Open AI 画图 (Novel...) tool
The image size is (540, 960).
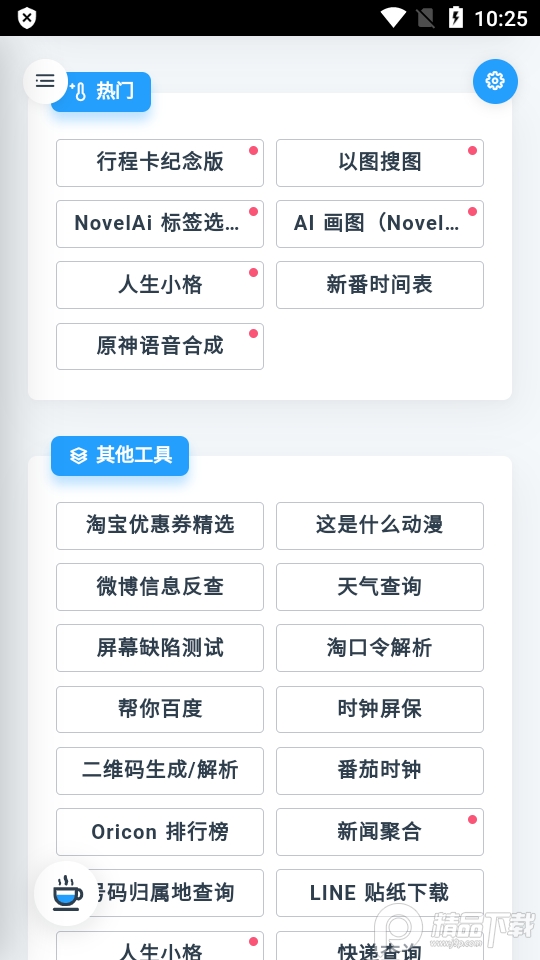pyautogui.click(x=380, y=224)
